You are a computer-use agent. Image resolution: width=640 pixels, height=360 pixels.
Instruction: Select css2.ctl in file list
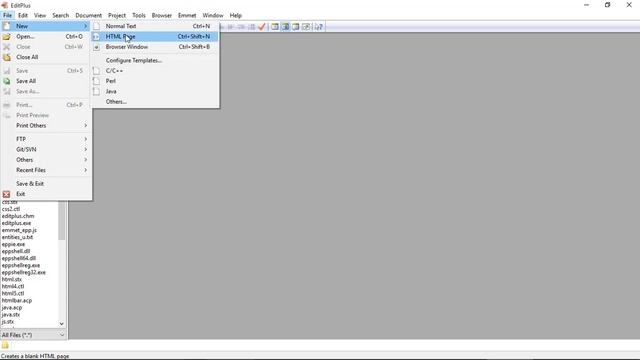coord(11,209)
